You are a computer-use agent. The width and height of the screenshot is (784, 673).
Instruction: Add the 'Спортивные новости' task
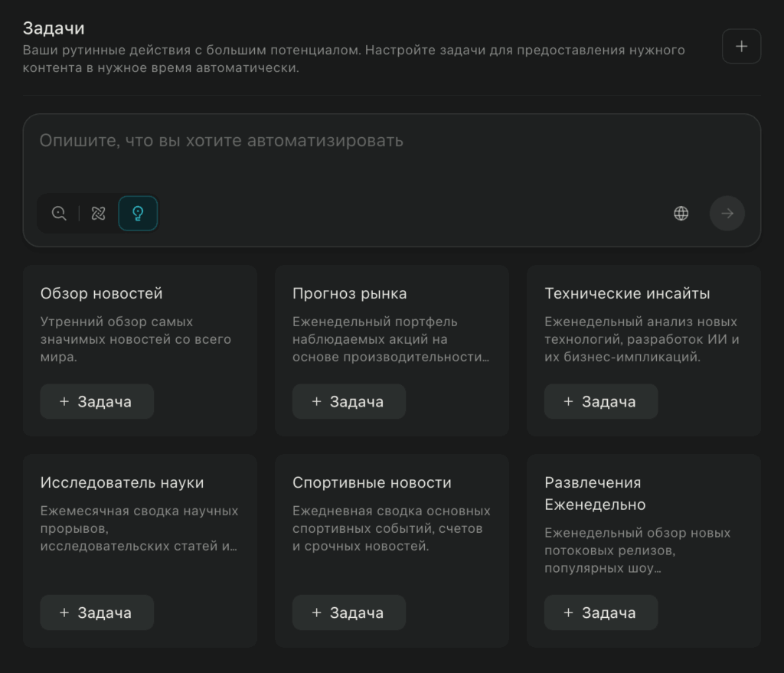click(x=348, y=613)
